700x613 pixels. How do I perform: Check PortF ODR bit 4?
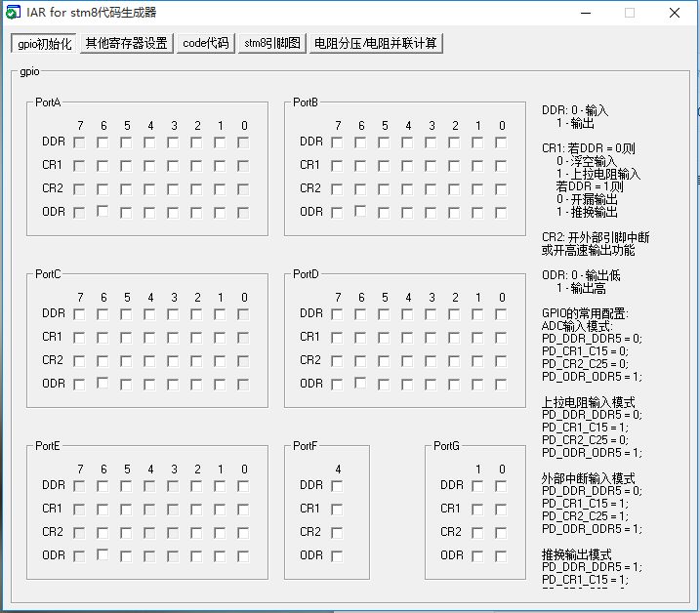click(337, 556)
